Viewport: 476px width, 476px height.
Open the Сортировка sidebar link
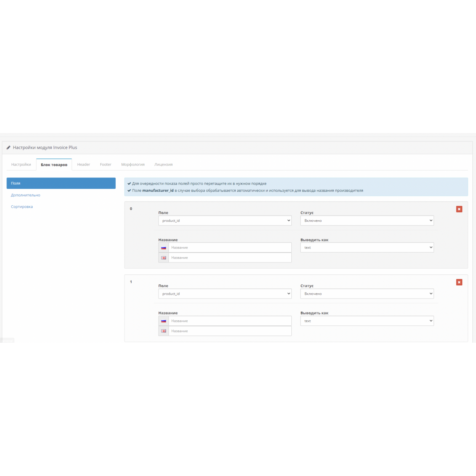pos(22,207)
